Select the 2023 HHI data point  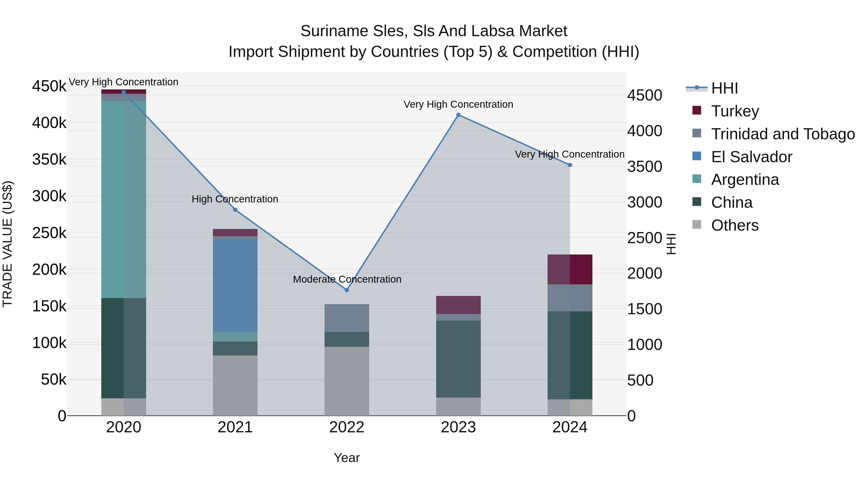(x=458, y=115)
